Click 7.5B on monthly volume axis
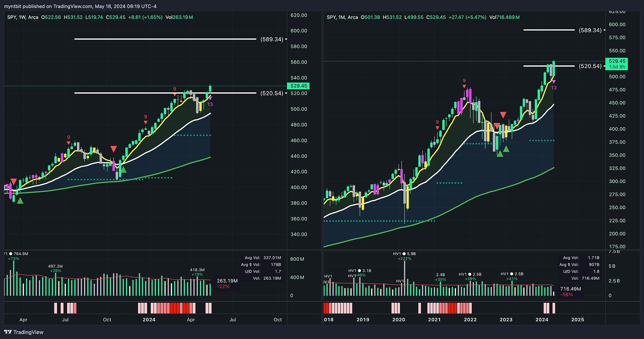644x339 pixels. pos(615,251)
